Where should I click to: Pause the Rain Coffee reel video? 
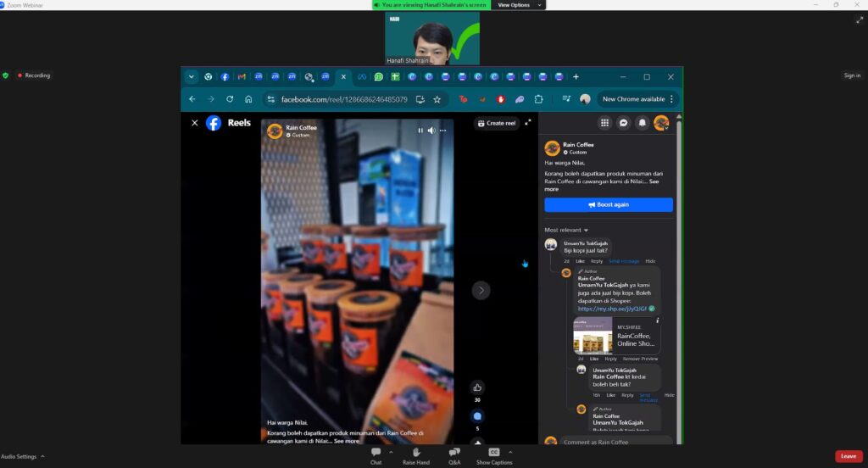pos(420,131)
